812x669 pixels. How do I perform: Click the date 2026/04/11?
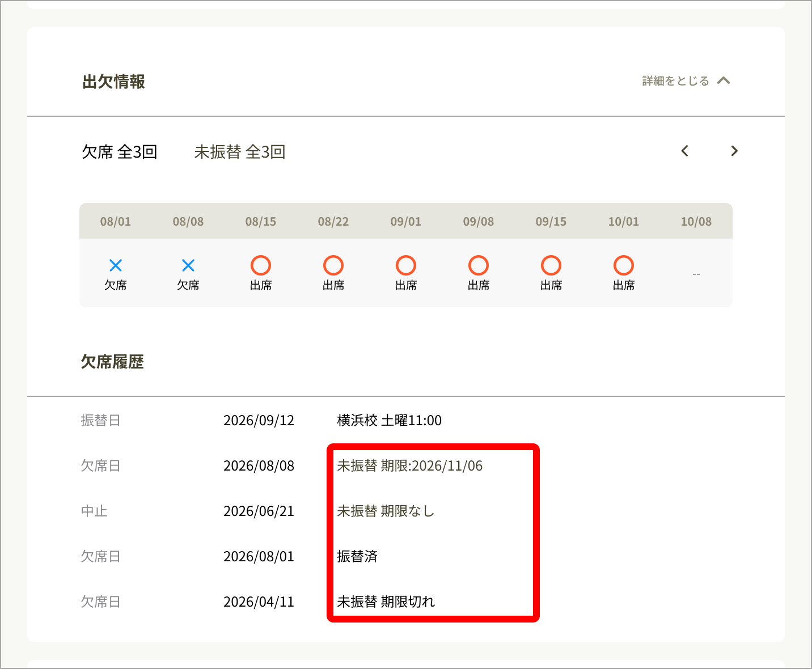[x=259, y=602]
